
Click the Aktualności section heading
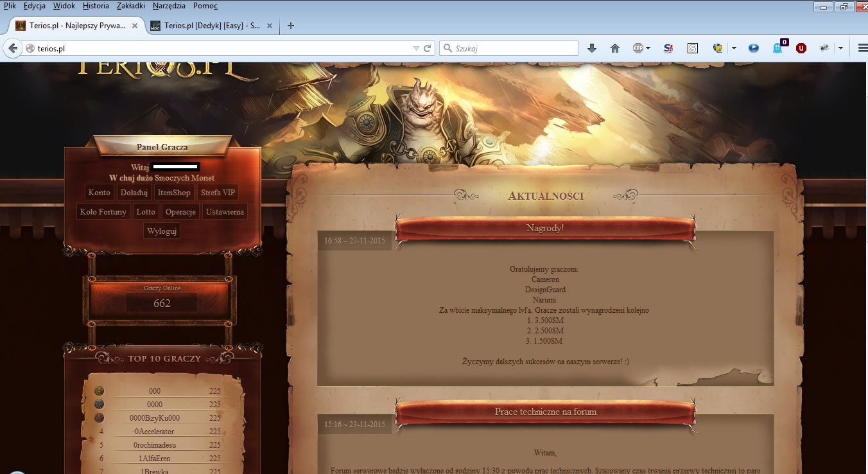click(x=546, y=196)
